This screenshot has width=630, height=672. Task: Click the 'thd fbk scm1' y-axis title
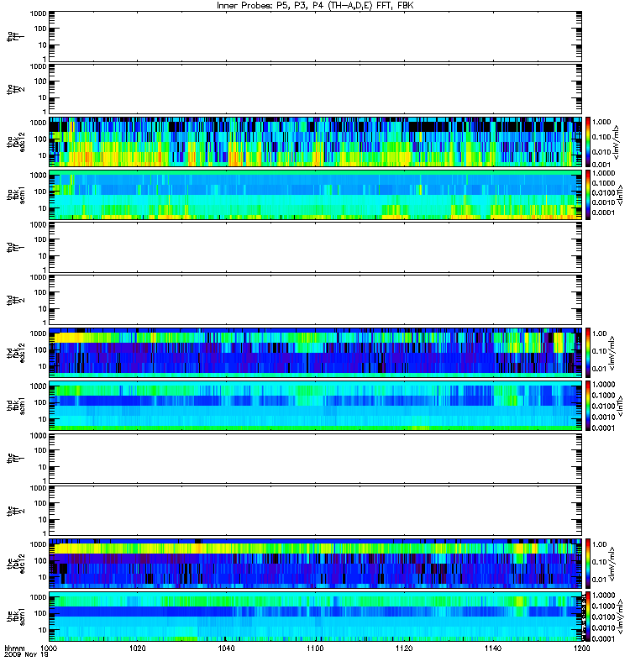pos(15,406)
